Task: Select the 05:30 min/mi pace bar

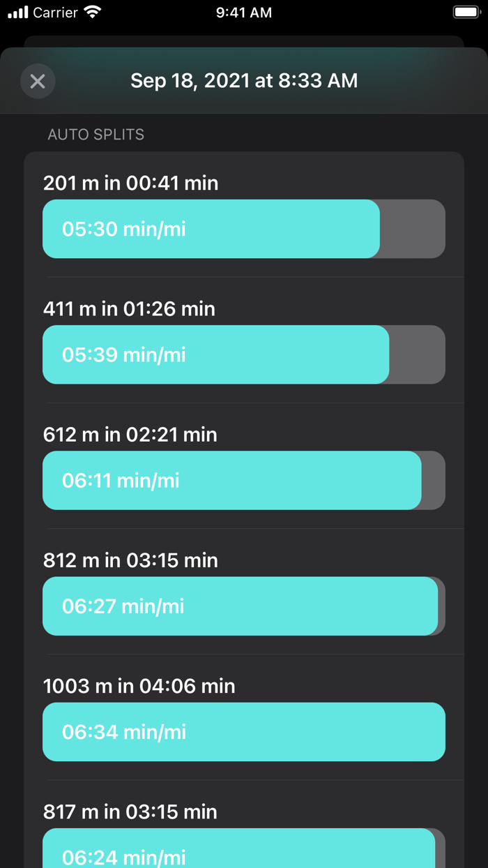Action: tap(209, 228)
